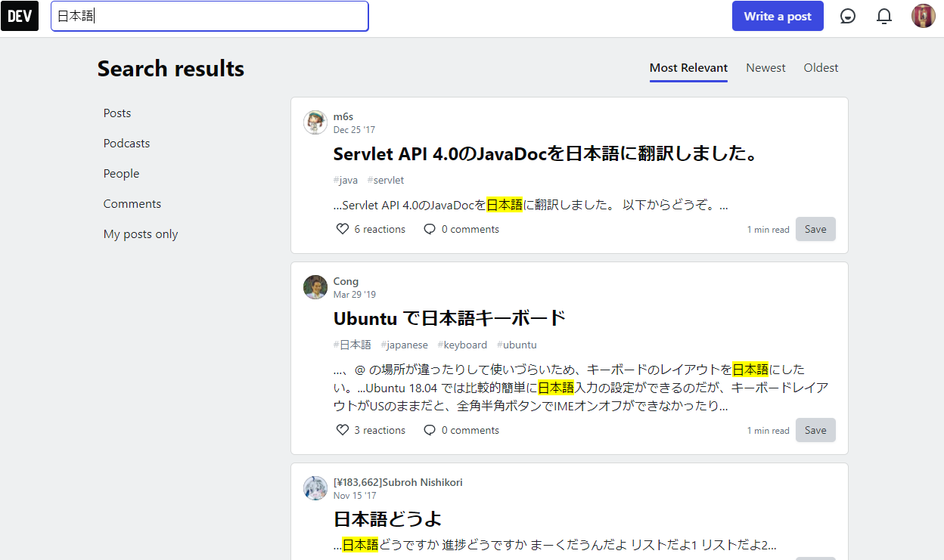944x560 pixels.
Task: Open Ubuntu で日本語キーボード post title
Action: pyautogui.click(x=449, y=318)
